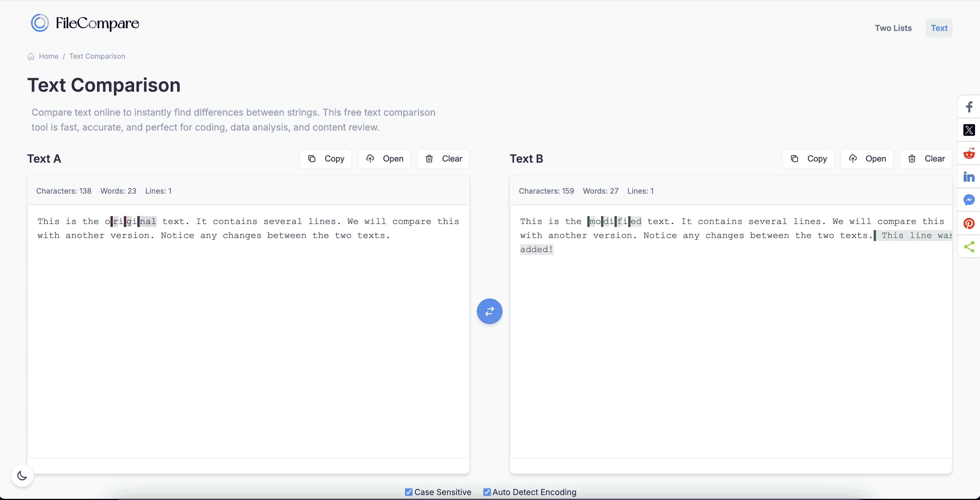Viewport: 980px width, 500px height.
Task: Share on LinkedIn icon
Action: (969, 177)
